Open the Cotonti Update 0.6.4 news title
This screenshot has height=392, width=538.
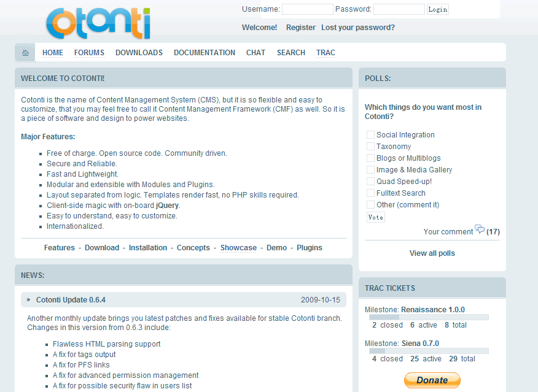coord(71,300)
